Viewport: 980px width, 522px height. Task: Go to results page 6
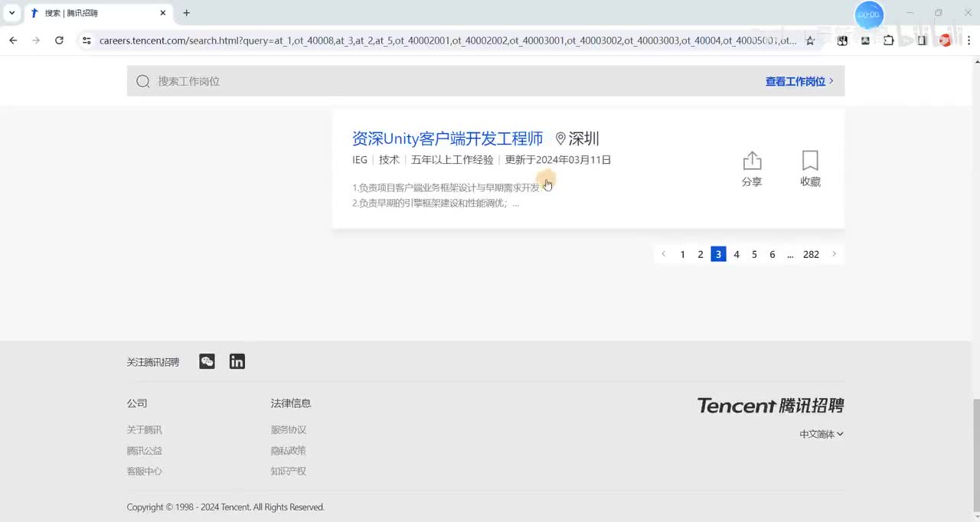coord(773,254)
